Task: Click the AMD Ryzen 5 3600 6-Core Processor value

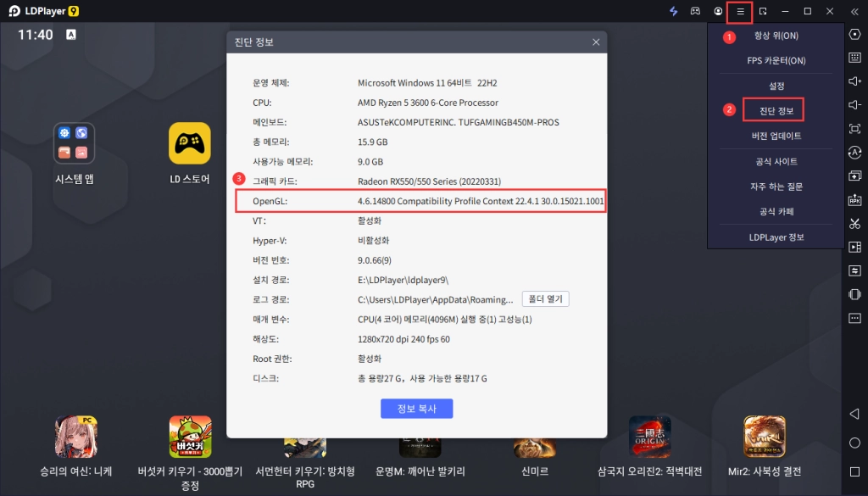Action: point(428,103)
